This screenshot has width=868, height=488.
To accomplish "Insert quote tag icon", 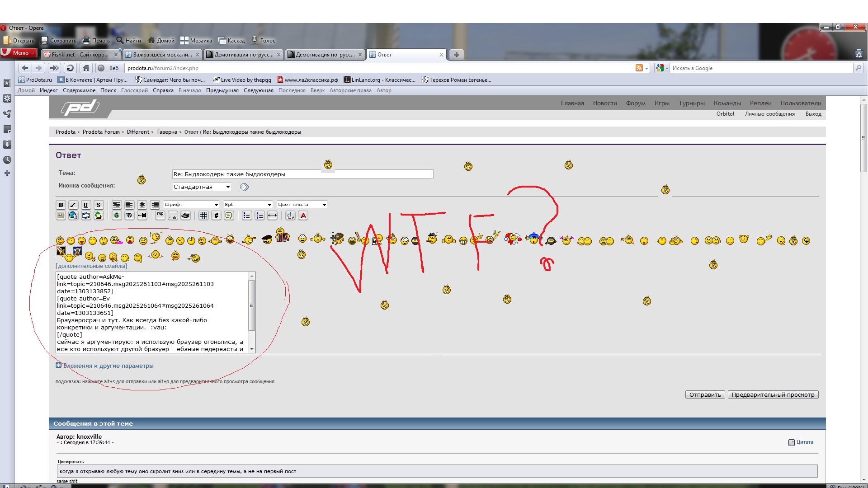I will tap(229, 216).
